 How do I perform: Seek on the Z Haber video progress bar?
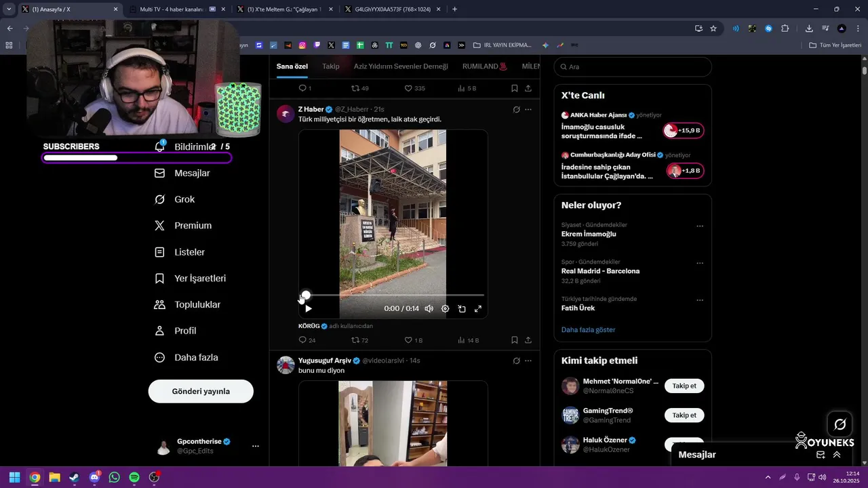point(393,295)
